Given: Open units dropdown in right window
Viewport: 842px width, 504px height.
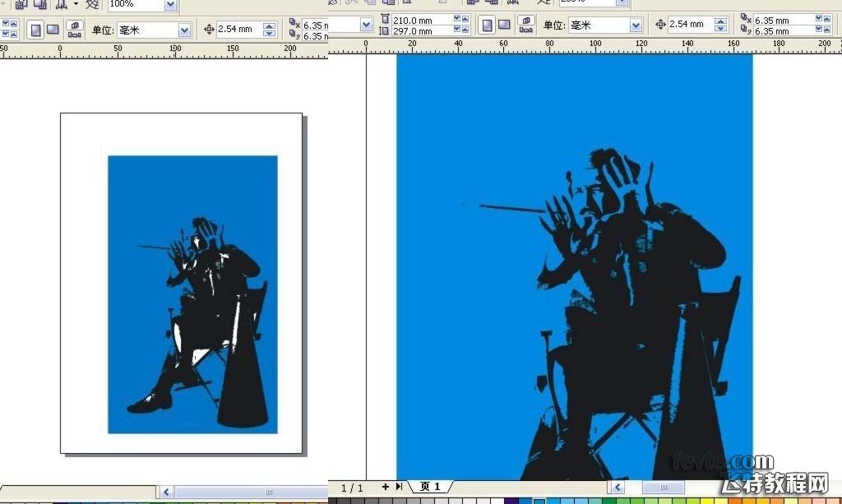Looking at the screenshot, I should pos(636,25).
